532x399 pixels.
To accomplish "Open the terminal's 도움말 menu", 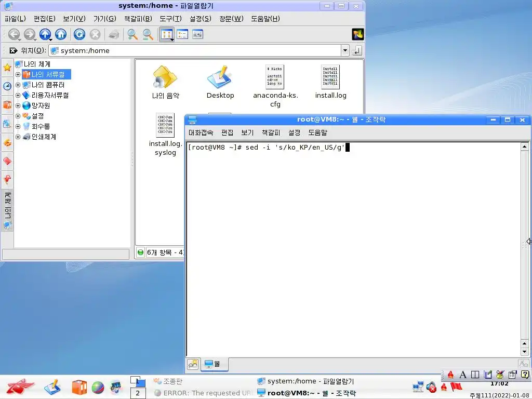I will [x=317, y=132].
